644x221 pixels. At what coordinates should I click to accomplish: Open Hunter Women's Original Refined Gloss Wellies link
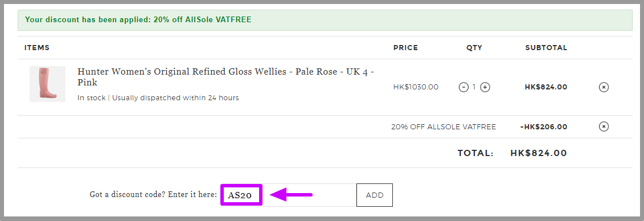225,77
